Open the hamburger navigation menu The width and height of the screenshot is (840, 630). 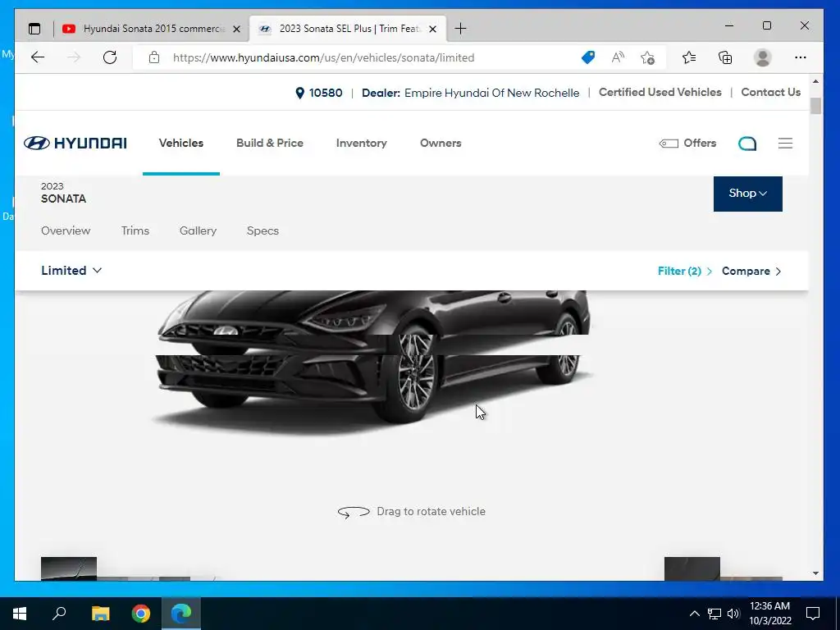[785, 143]
